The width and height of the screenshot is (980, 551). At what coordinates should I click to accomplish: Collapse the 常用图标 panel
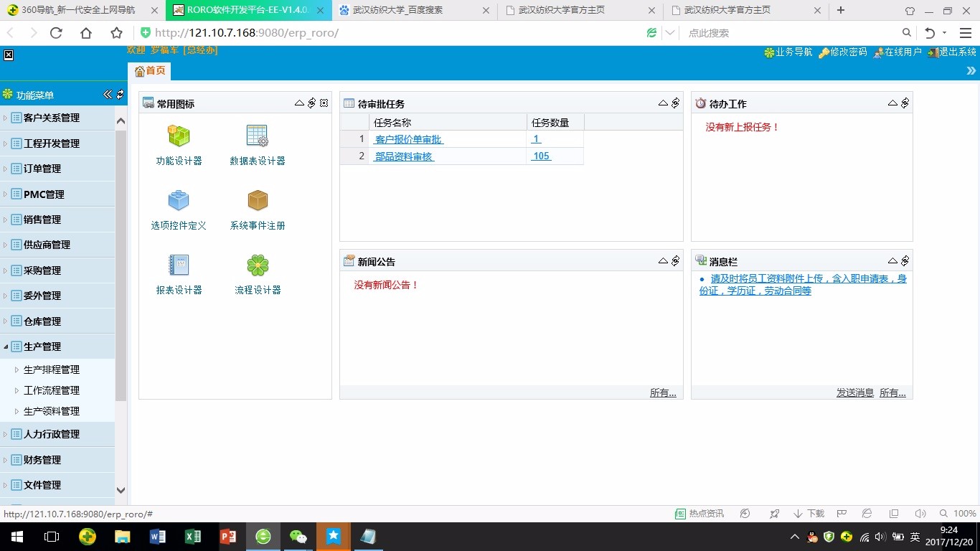point(300,103)
